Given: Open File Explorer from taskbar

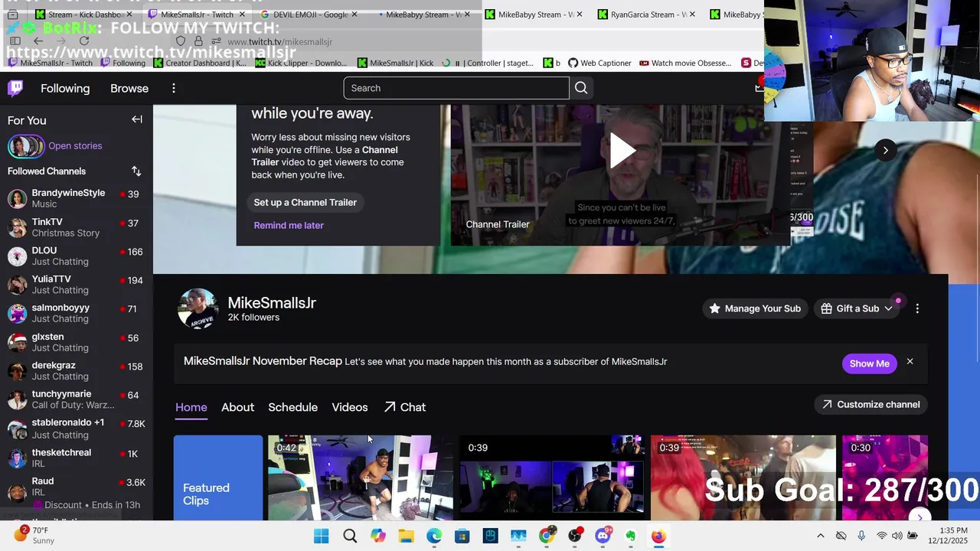Looking at the screenshot, I should (x=406, y=536).
